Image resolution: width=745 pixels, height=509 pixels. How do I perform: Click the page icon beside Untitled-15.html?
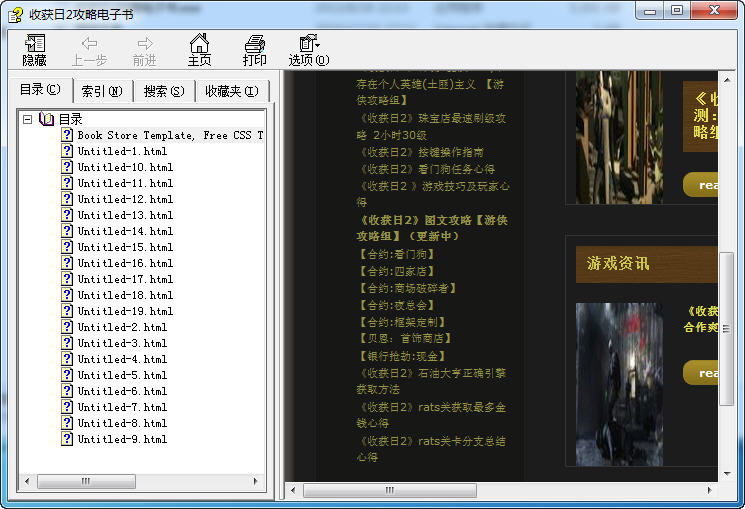point(67,247)
